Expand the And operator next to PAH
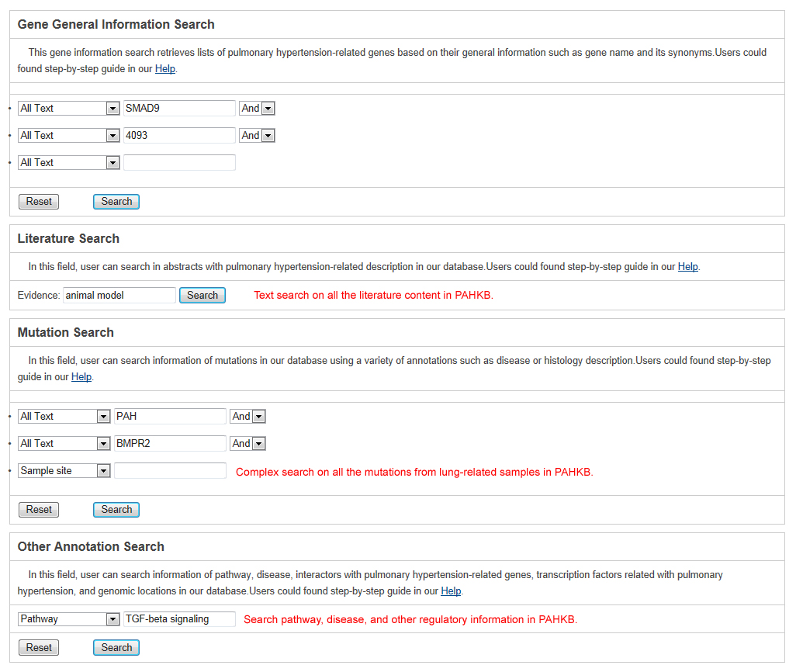This screenshot has width=796, height=672. coord(247,417)
